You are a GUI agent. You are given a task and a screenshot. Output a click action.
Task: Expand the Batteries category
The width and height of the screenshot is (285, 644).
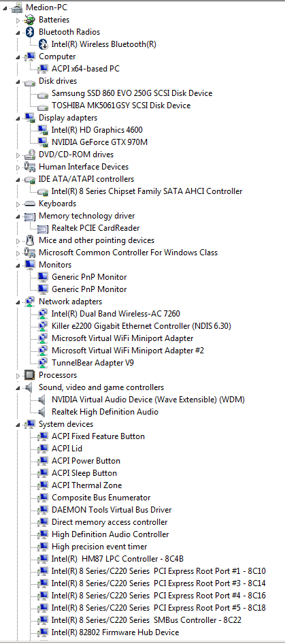click(18, 20)
